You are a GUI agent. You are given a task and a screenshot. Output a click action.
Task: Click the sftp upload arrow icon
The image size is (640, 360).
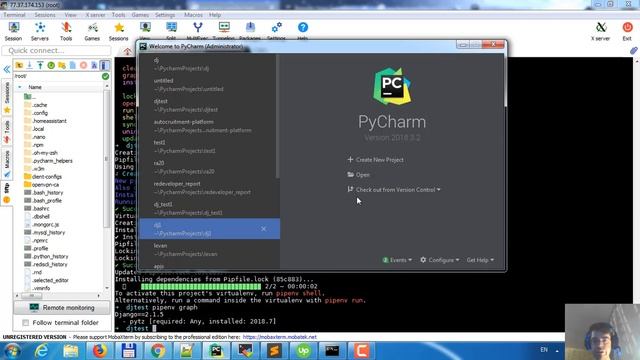click(x=40, y=65)
